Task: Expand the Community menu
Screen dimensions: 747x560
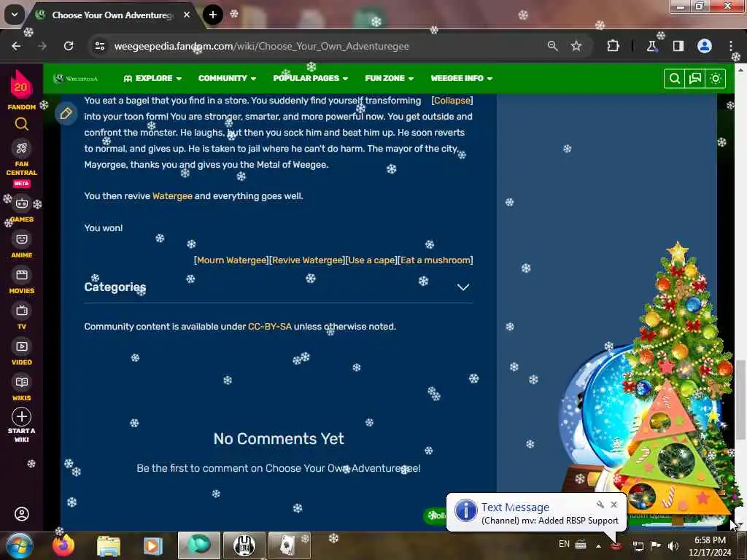Action: coord(228,78)
